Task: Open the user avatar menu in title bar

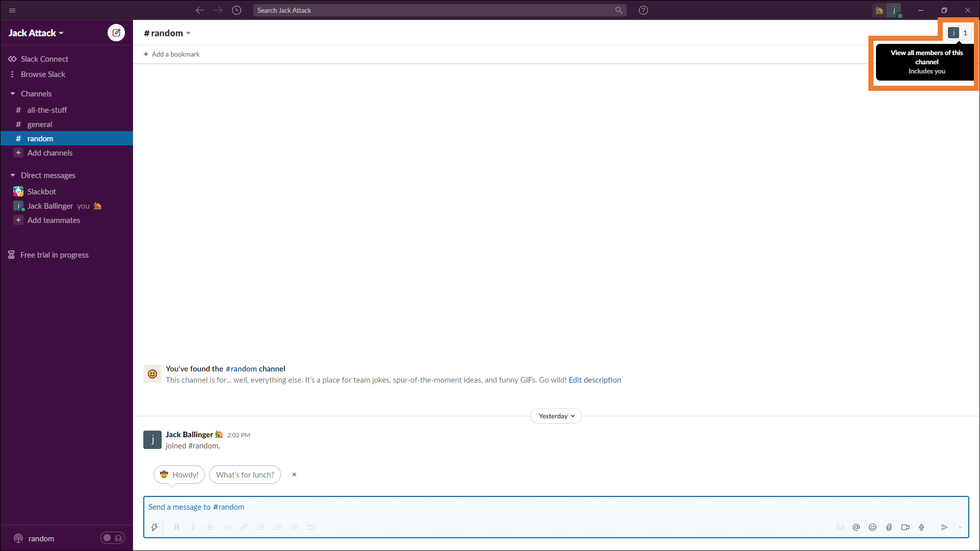Action: coord(894,10)
